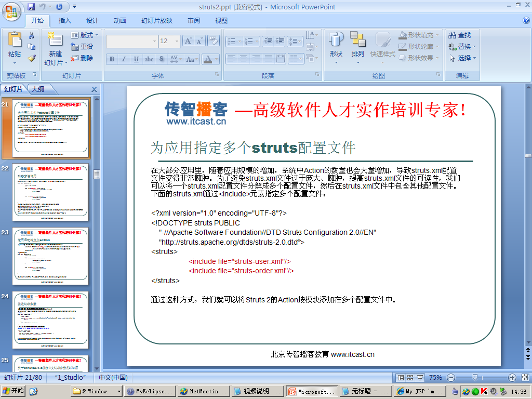Align text left in paragraph group
The width and height of the screenshot is (532, 399).
[x=231, y=59]
